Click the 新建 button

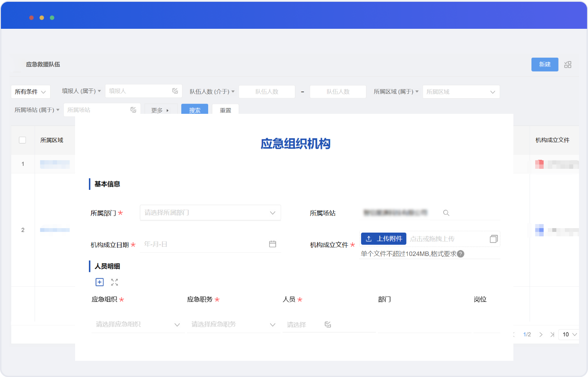pyautogui.click(x=544, y=64)
